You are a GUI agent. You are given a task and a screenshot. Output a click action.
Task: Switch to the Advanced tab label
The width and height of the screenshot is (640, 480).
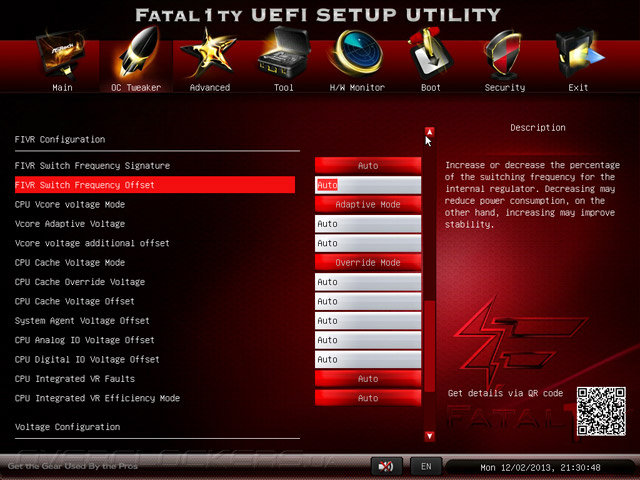(210, 87)
